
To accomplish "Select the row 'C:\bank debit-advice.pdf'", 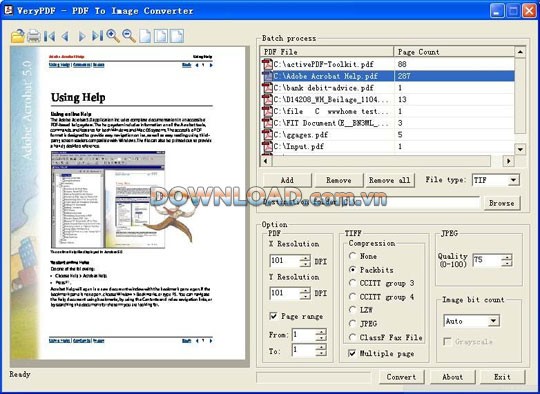I will tap(387, 87).
